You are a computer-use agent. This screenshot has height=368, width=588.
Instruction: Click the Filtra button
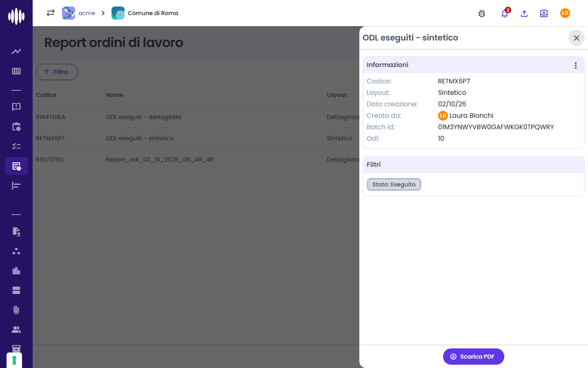click(57, 72)
